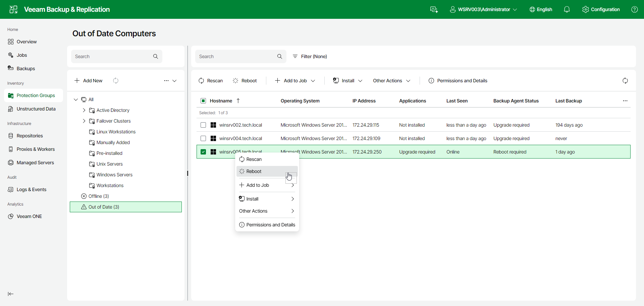Open Protection Groups in the sidebar
This screenshot has height=306, width=644.
click(x=34, y=95)
